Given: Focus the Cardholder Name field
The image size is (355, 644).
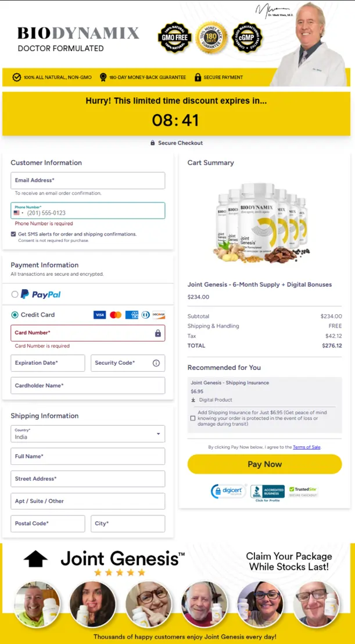Looking at the screenshot, I should click(x=88, y=385).
